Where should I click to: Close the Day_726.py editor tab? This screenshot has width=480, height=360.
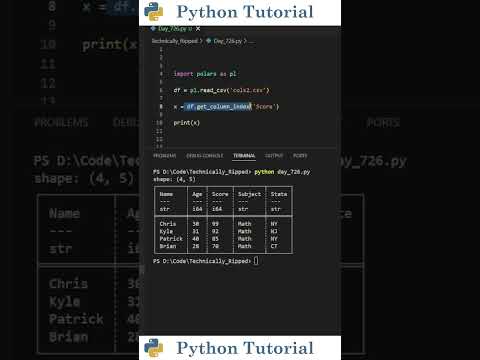(198, 29)
